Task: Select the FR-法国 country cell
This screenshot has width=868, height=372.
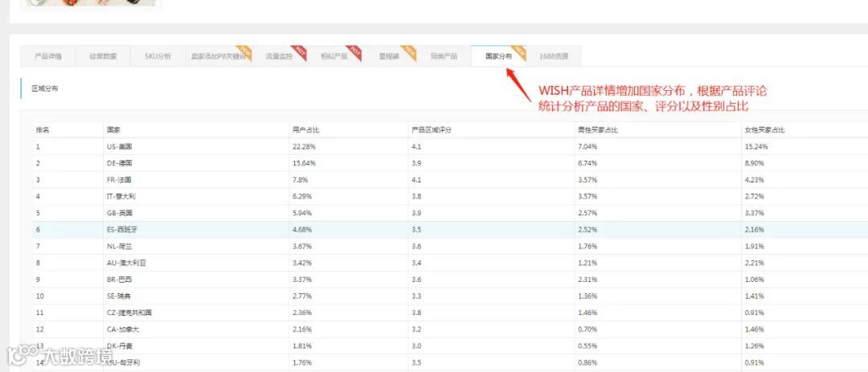Action: coord(119,180)
